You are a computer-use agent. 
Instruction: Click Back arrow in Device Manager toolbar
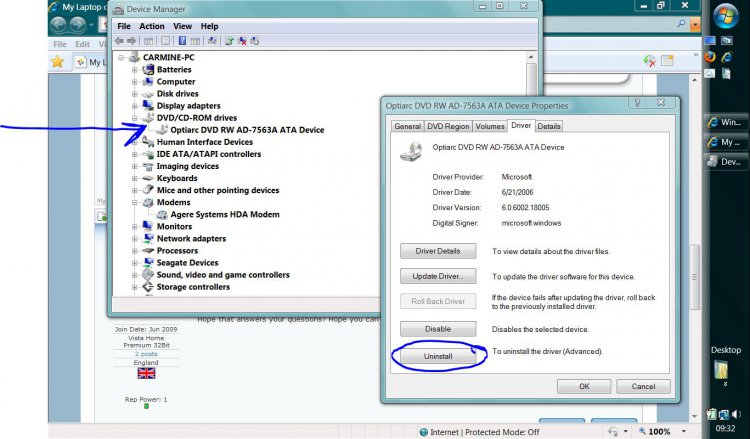tap(119, 41)
